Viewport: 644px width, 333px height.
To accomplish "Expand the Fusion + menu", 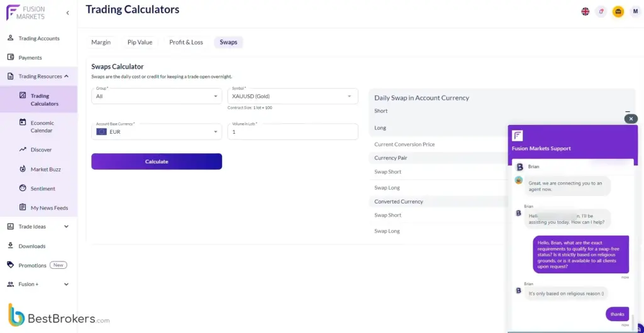I will tap(67, 284).
